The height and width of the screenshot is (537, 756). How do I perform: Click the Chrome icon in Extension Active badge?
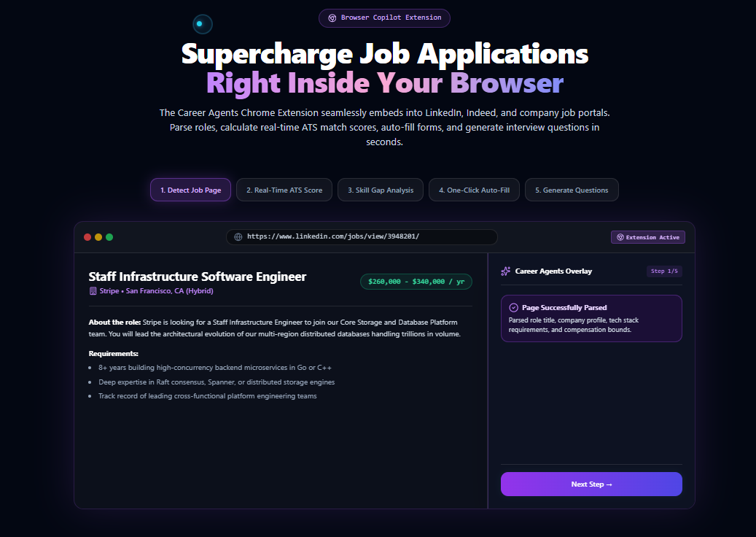point(620,237)
